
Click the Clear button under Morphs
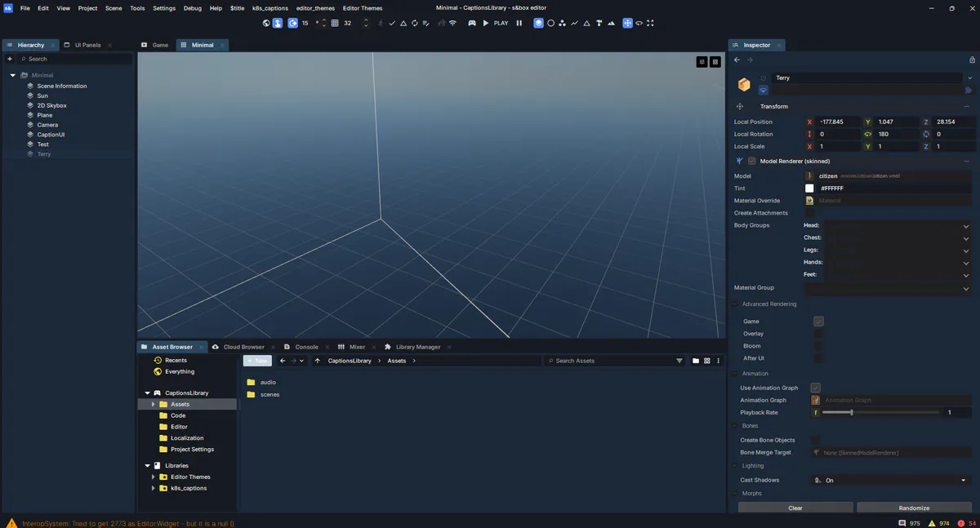tap(795, 508)
